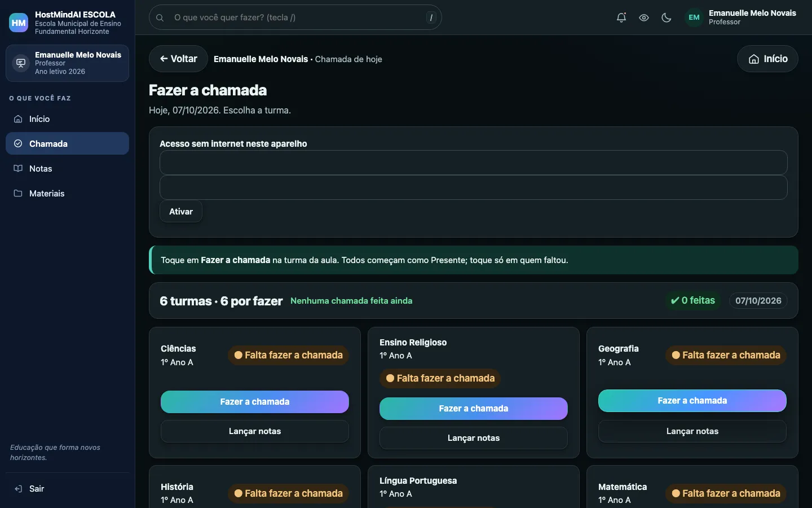Switch theme with the moon icon
The height and width of the screenshot is (508, 812).
pos(667,17)
